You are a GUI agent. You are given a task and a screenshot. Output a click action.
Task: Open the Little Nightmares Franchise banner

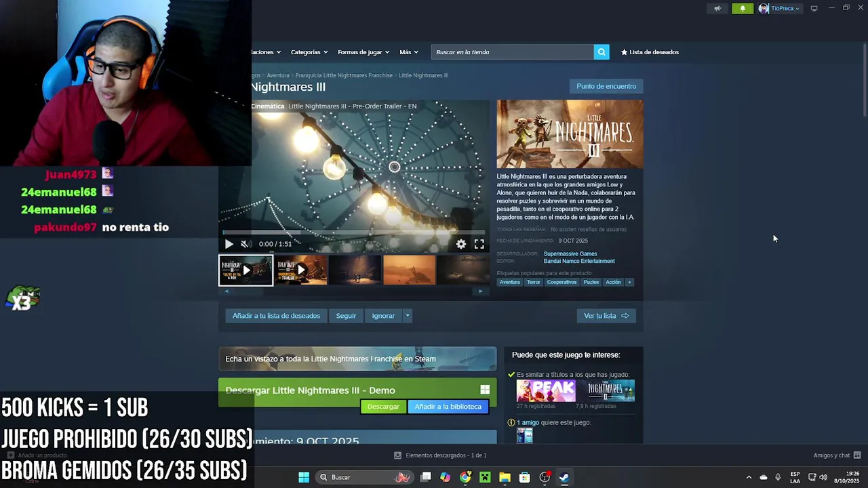pos(357,359)
